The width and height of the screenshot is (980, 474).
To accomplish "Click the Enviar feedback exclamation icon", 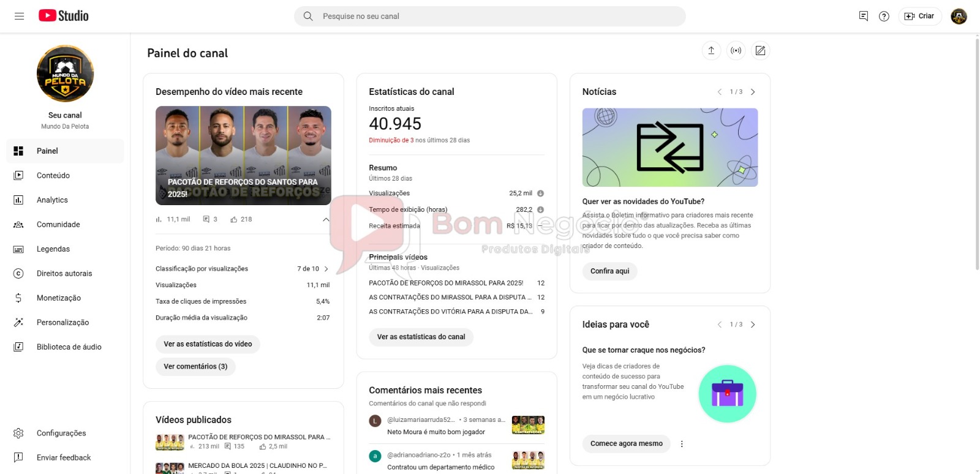I will point(18,457).
